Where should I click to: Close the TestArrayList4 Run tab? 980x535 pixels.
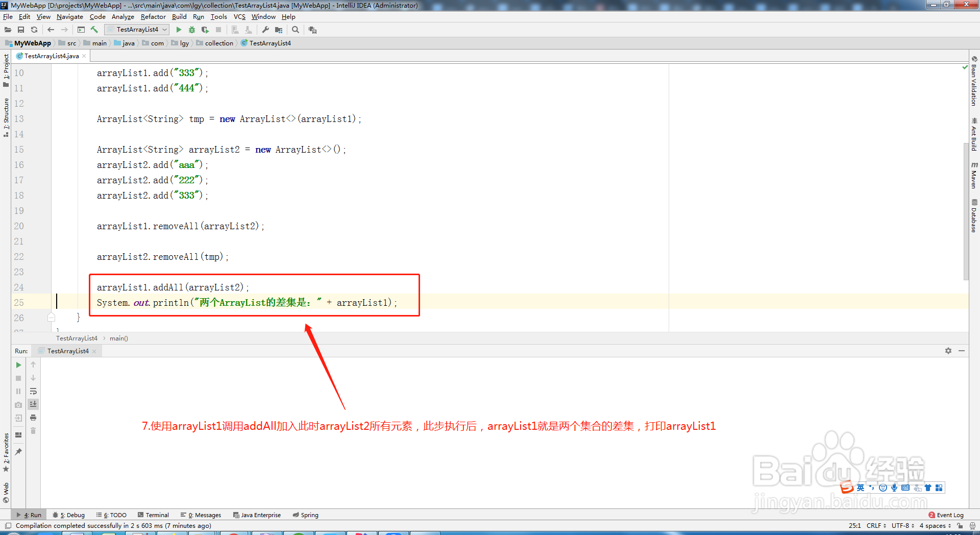94,351
